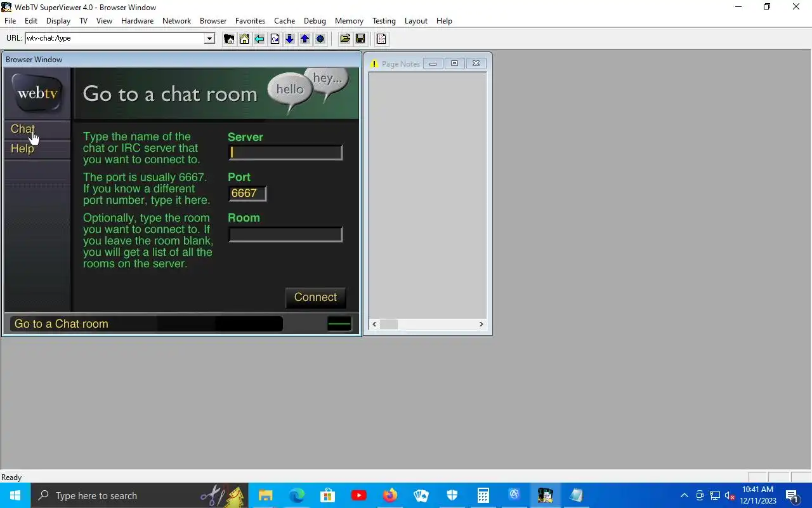Viewport: 812px width, 508px height.
Task: Click the blue globe toolbar icon
Action: coord(320,39)
